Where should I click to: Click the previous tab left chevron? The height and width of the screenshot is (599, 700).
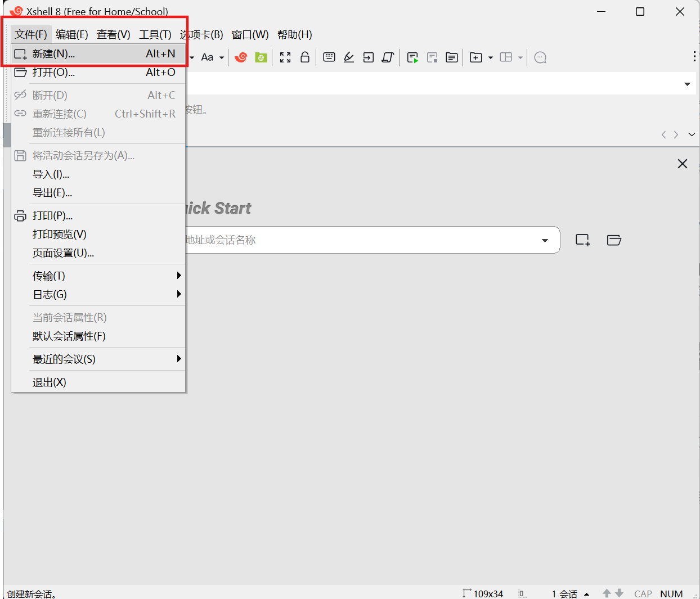pyautogui.click(x=663, y=134)
